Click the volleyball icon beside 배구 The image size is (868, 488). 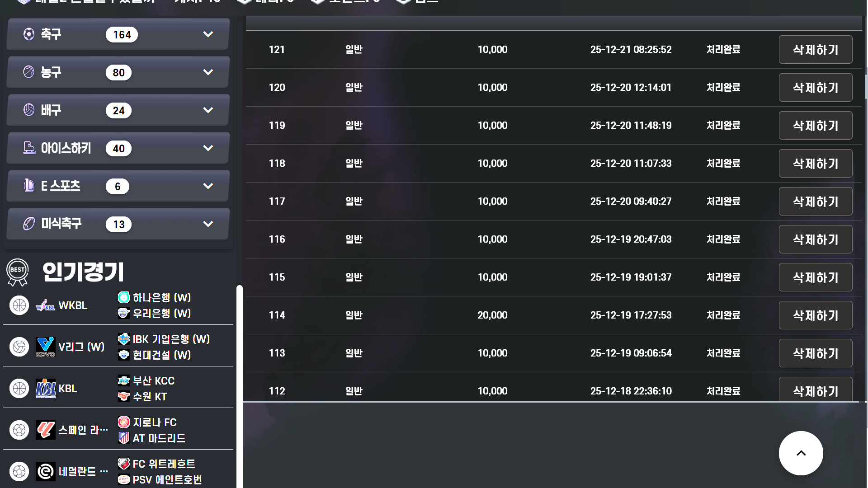point(29,110)
